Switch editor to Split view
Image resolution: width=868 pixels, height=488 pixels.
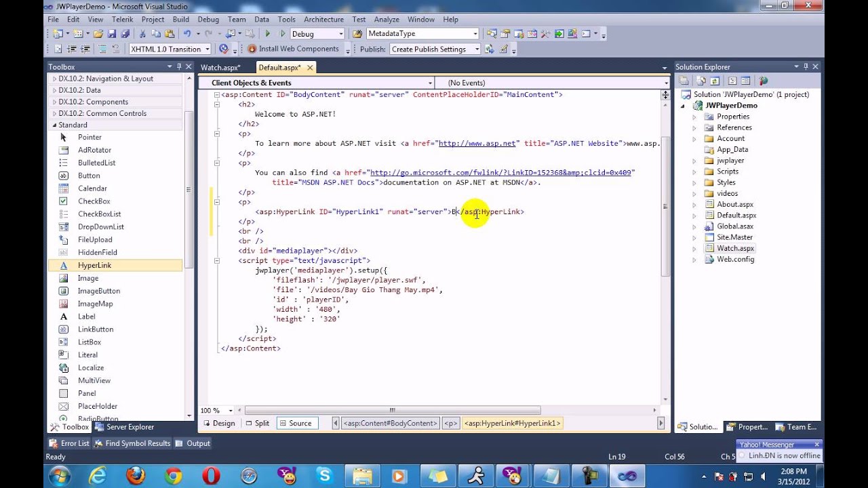tap(257, 423)
